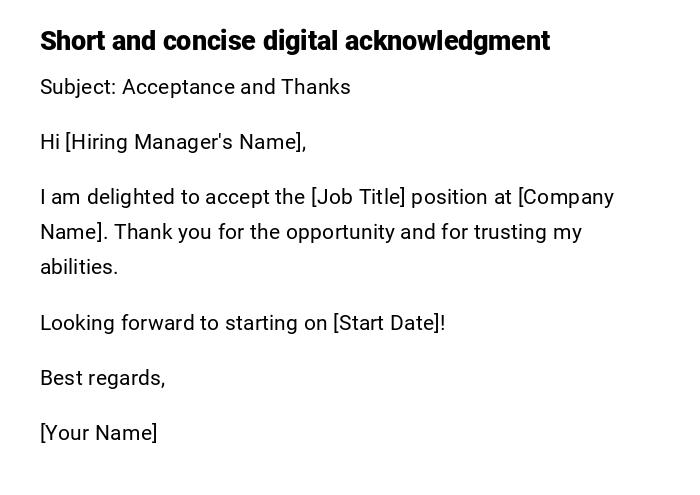The width and height of the screenshot is (700, 495).
Task: Click the heading "Short and concise digital acknowledgment"
Action: click(294, 41)
